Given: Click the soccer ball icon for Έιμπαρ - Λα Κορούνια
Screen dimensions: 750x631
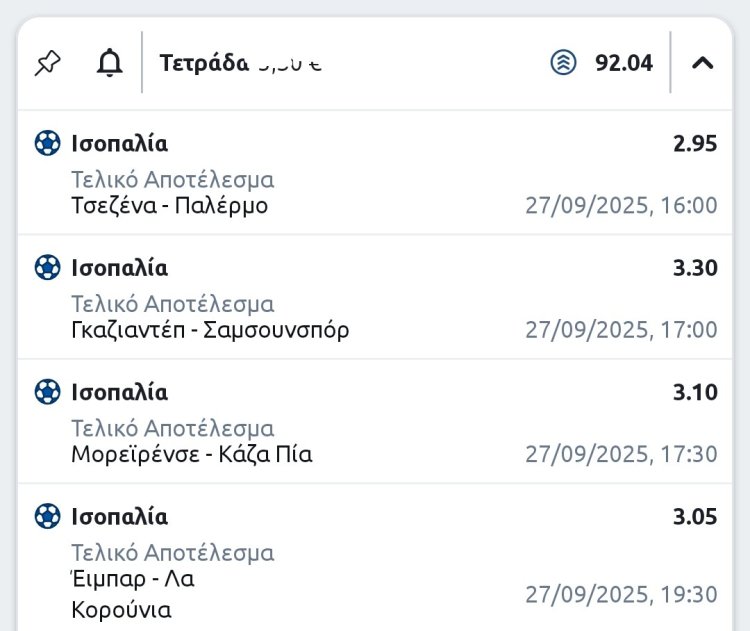Looking at the screenshot, I should coord(47,516).
